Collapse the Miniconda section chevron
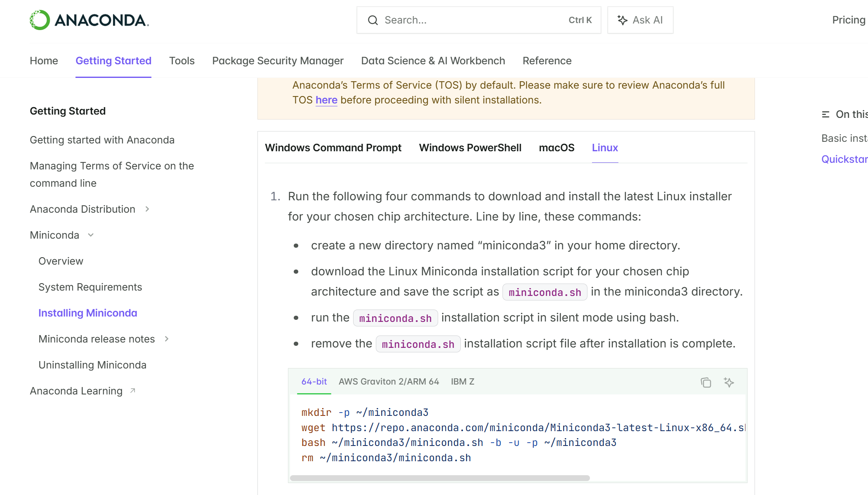The width and height of the screenshot is (868, 495). pyautogui.click(x=91, y=235)
